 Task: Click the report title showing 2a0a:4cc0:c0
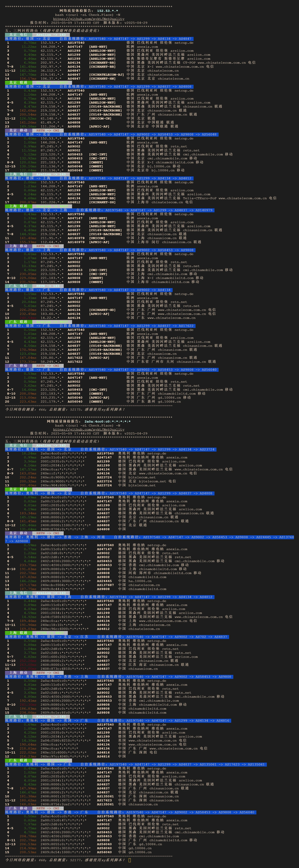click(89, 422)
